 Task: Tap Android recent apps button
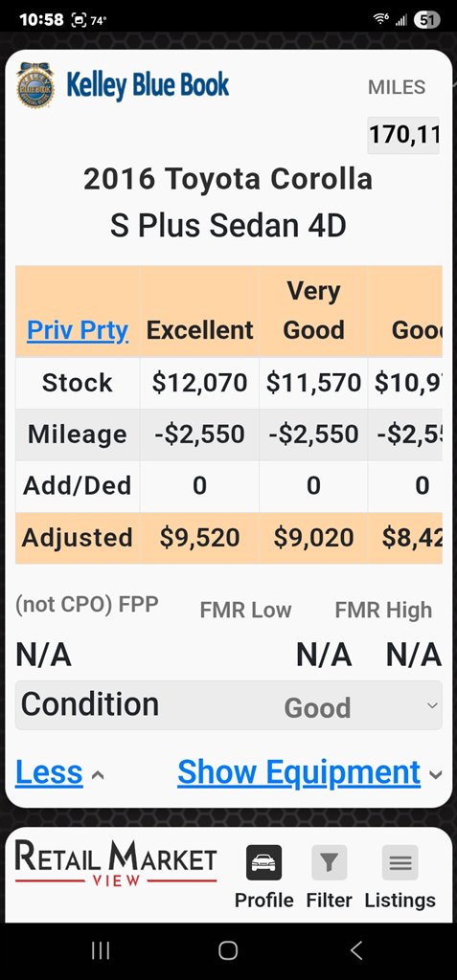(x=101, y=950)
